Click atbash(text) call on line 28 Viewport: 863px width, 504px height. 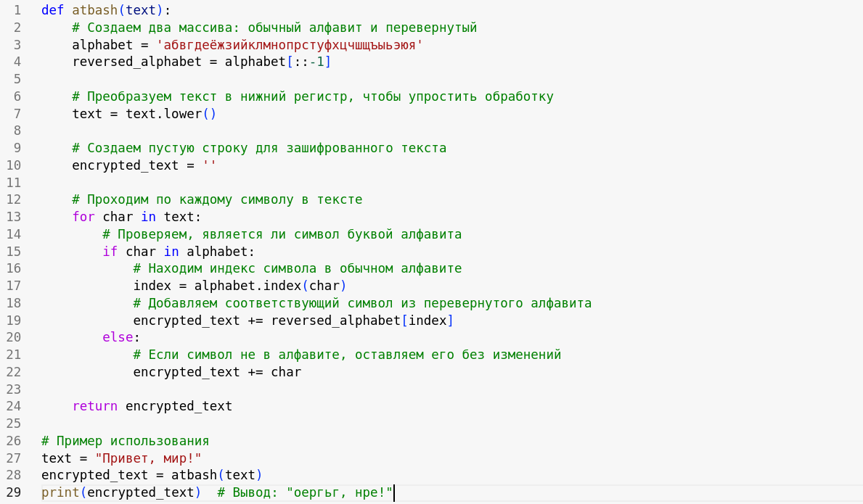217,476
